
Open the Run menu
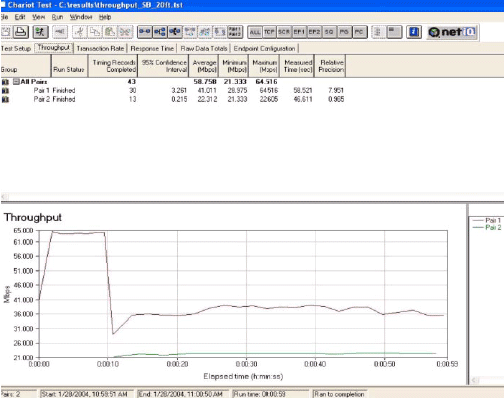tap(57, 17)
